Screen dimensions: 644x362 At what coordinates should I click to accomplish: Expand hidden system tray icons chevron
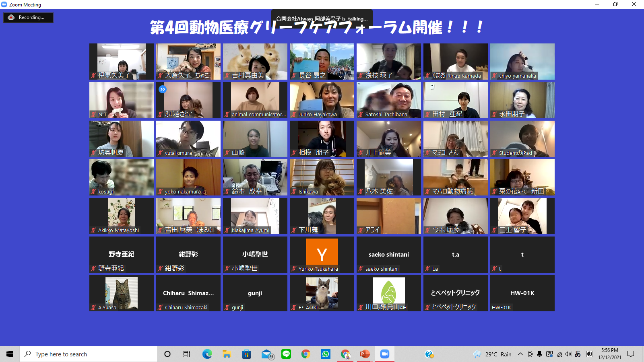pyautogui.click(x=520, y=354)
